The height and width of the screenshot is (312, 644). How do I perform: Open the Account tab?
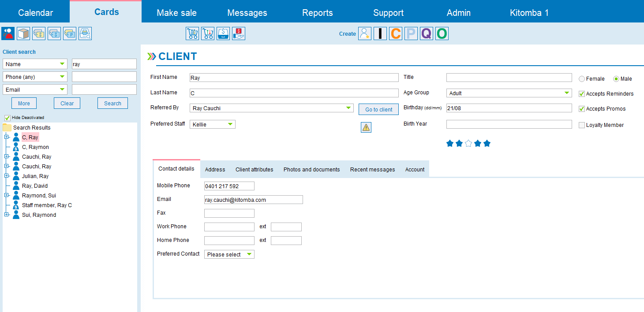pyautogui.click(x=415, y=169)
